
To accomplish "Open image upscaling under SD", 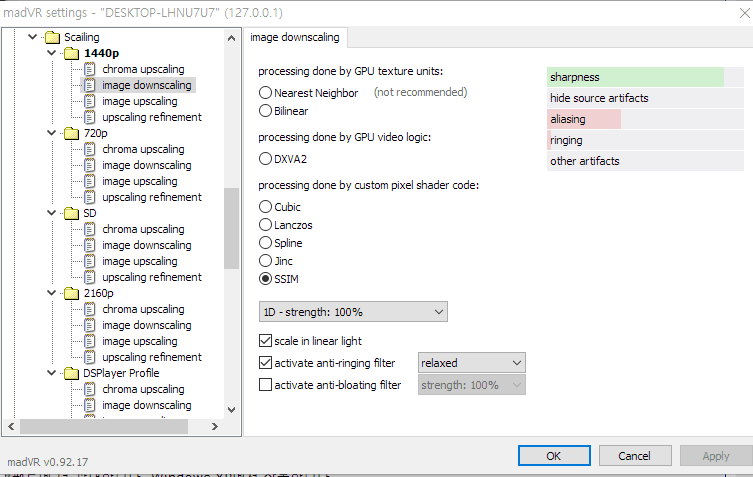I will 139,261.
